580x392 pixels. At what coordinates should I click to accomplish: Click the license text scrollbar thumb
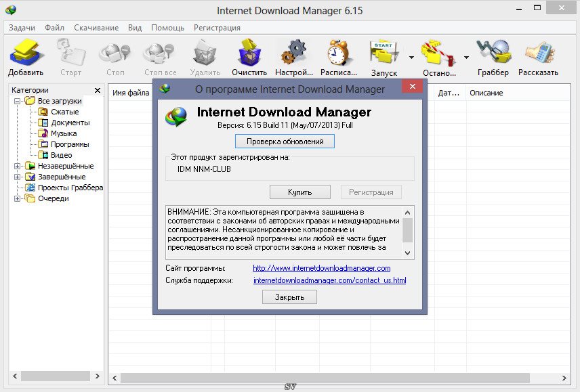click(x=408, y=230)
